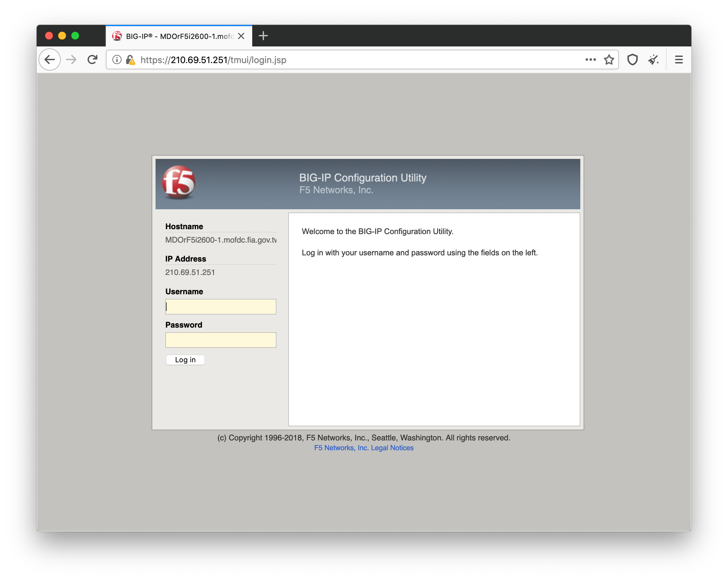Click the hostname MDOrF5i2600-1.mofdc.fia.gov.tw text
Image resolution: width=728 pixels, height=580 pixels.
(x=221, y=240)
